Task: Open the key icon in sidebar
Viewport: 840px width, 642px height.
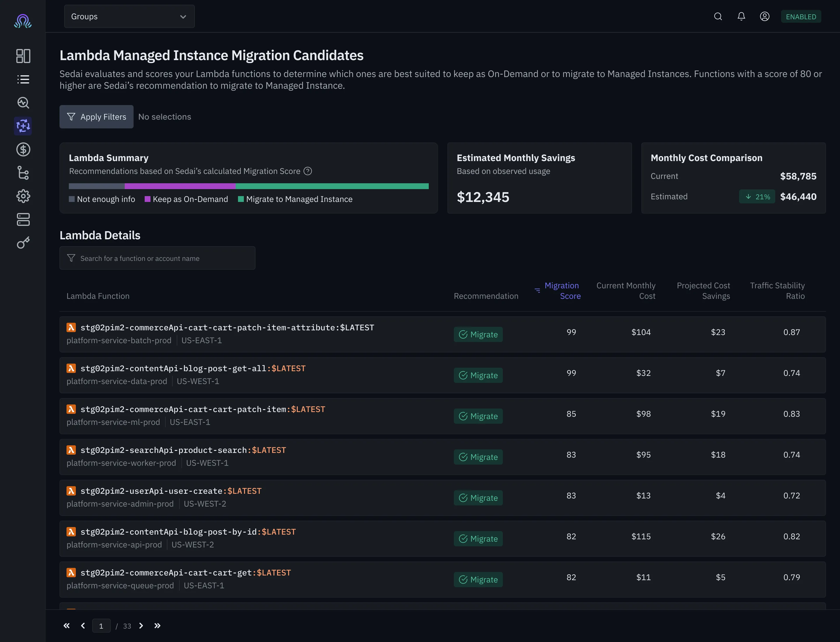Action: click(23, 243)
